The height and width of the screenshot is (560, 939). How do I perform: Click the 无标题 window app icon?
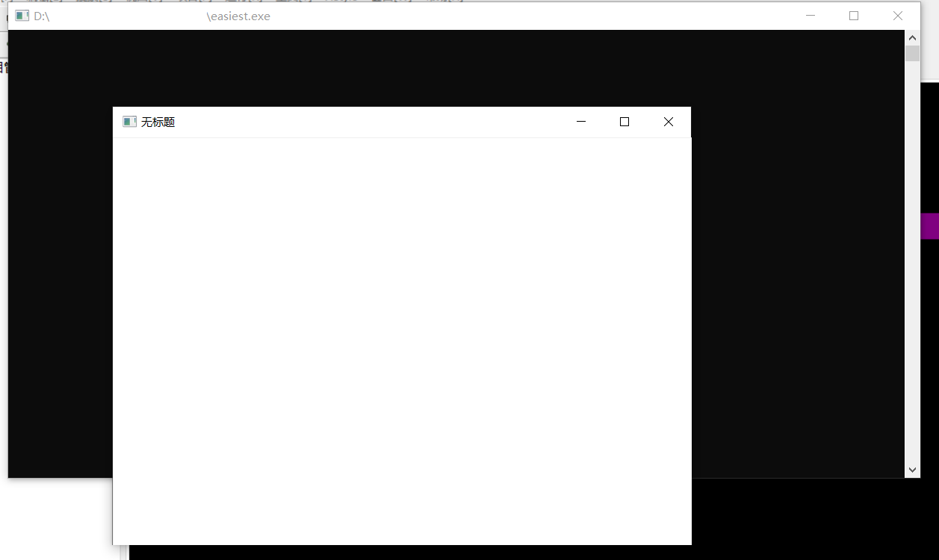[x=129, y=122]
